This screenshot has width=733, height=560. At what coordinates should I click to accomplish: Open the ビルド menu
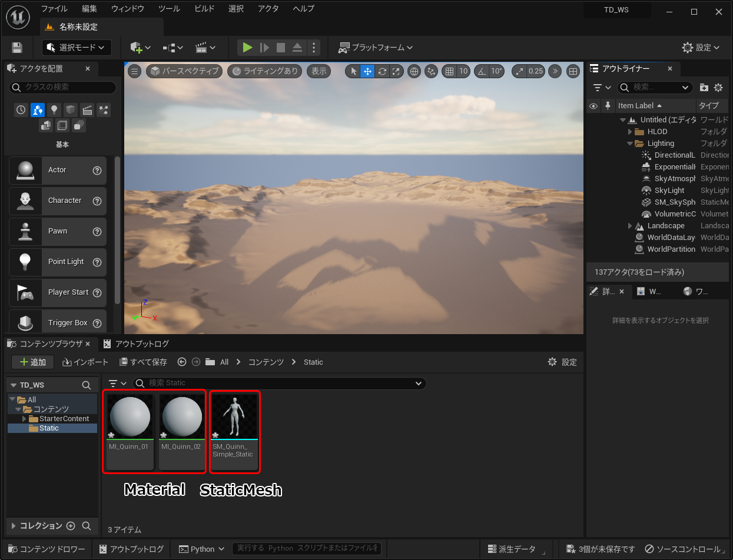click(x=204, y=9)
